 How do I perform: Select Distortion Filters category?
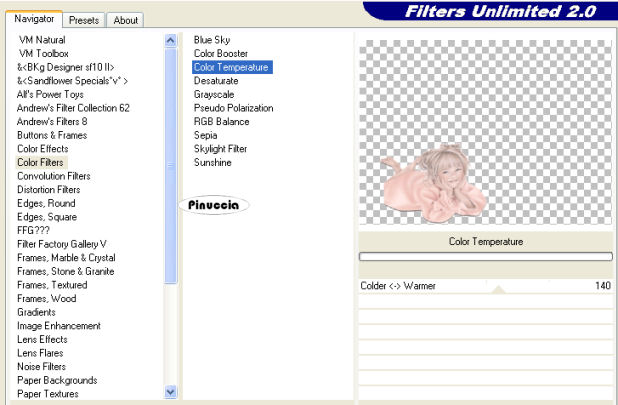(48, 189)
